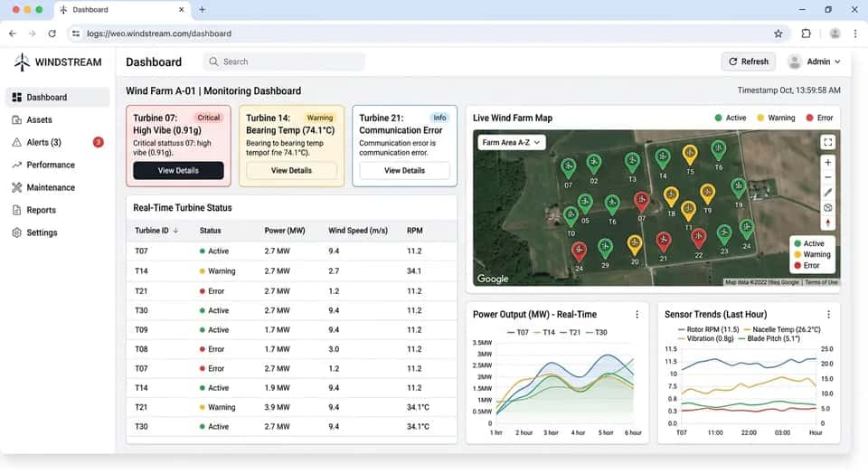The image size is (868, 474).
Task: Bookmark this page with the star icon
Action: [778, 33]
